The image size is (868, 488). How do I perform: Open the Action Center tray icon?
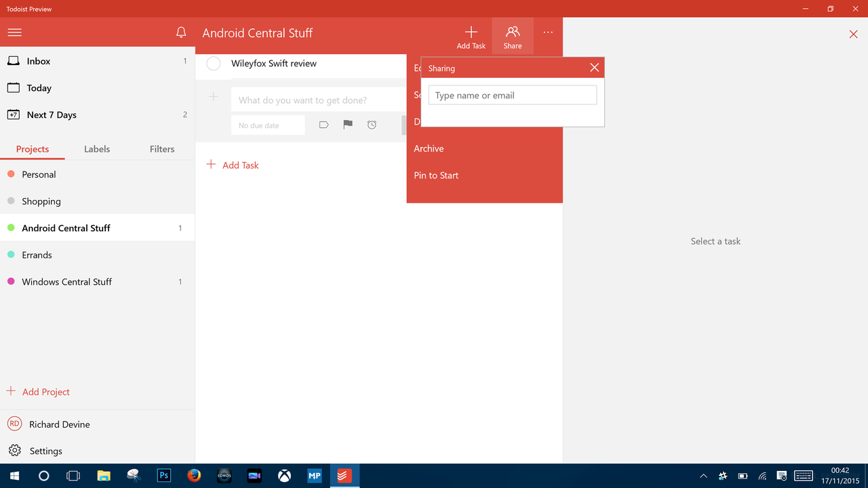pyautogui.click(x=782, y=476)
